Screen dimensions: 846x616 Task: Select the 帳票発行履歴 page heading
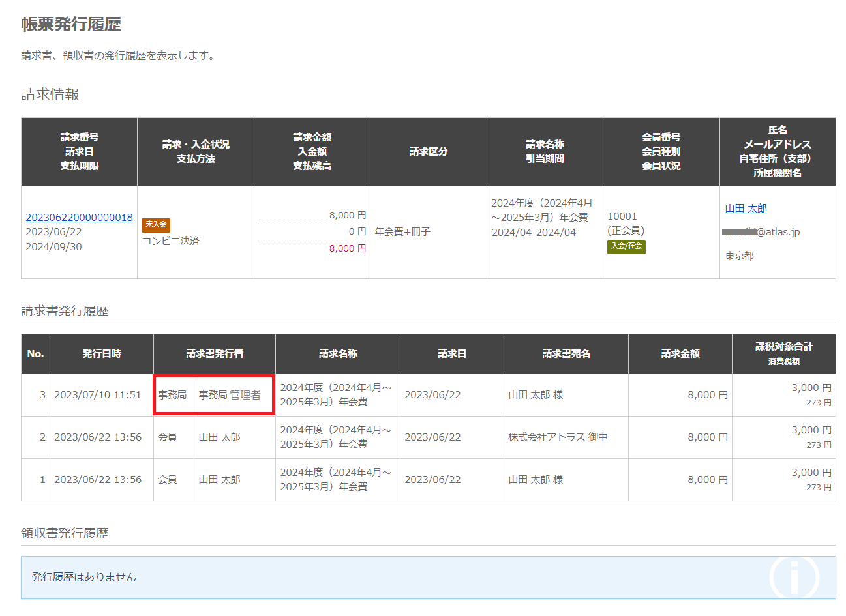(x=71, y=25)
